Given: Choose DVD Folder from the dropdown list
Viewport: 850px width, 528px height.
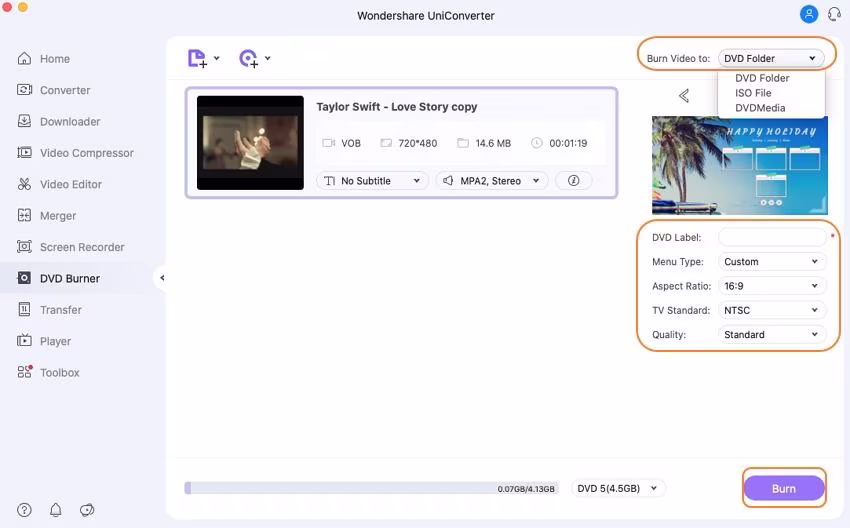Looking at the screenshot, I should pyautogui.click(x=762, y=78).
